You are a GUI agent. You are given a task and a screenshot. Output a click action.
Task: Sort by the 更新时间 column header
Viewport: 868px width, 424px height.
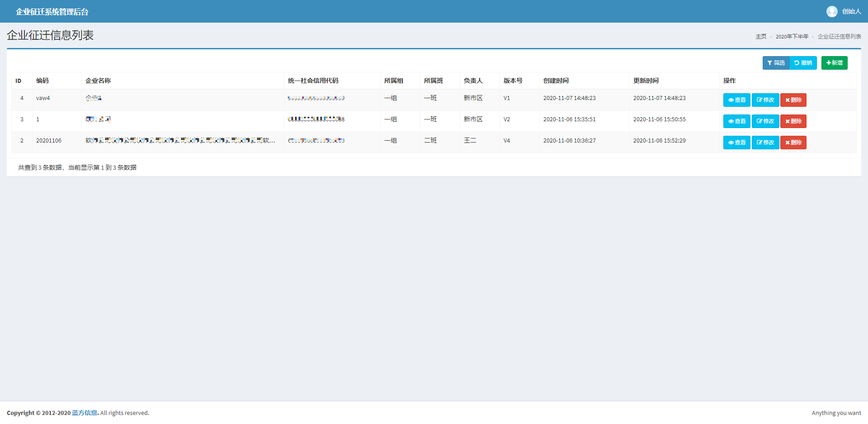646,81
